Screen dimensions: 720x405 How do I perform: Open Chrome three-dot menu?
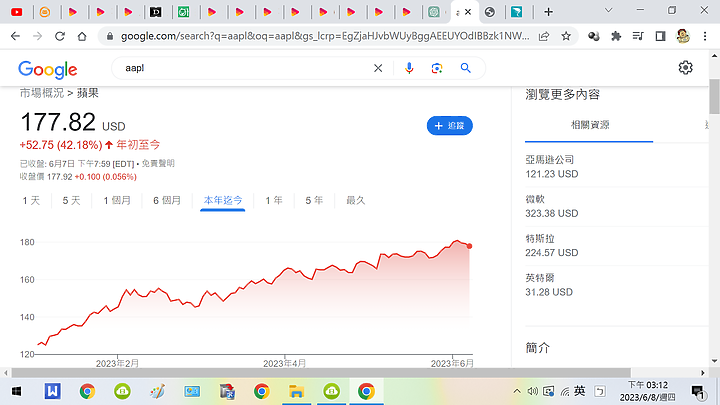(705, 36)
